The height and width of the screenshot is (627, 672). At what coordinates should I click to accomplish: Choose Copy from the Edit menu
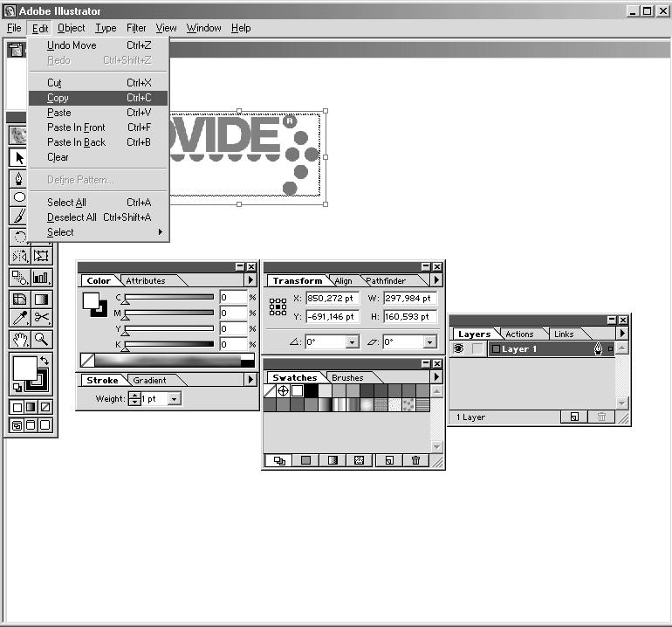pos(99,98)
